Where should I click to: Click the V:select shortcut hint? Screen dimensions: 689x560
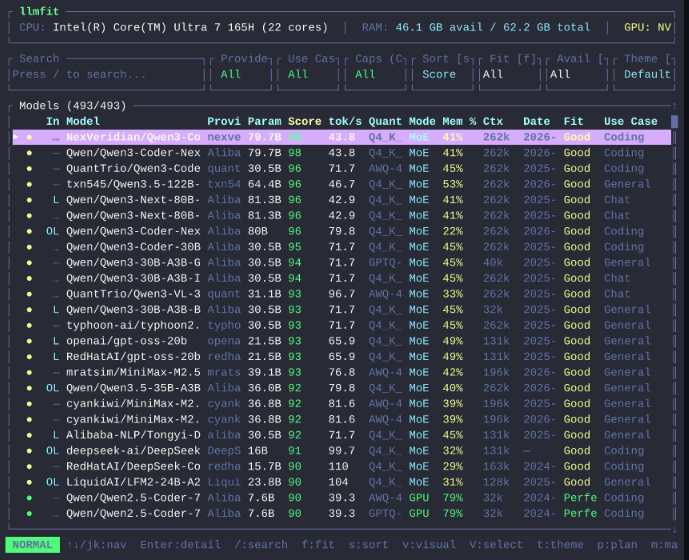click(x=496, y=545)
